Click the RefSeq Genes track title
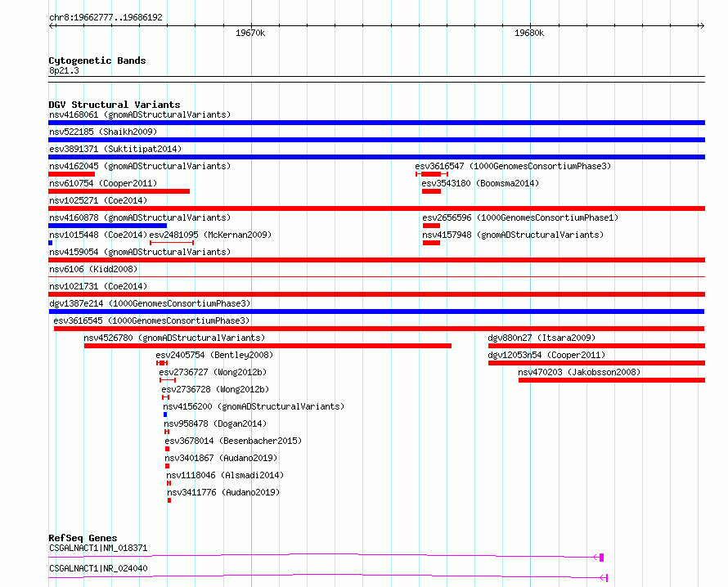 [x=83, y=538]
